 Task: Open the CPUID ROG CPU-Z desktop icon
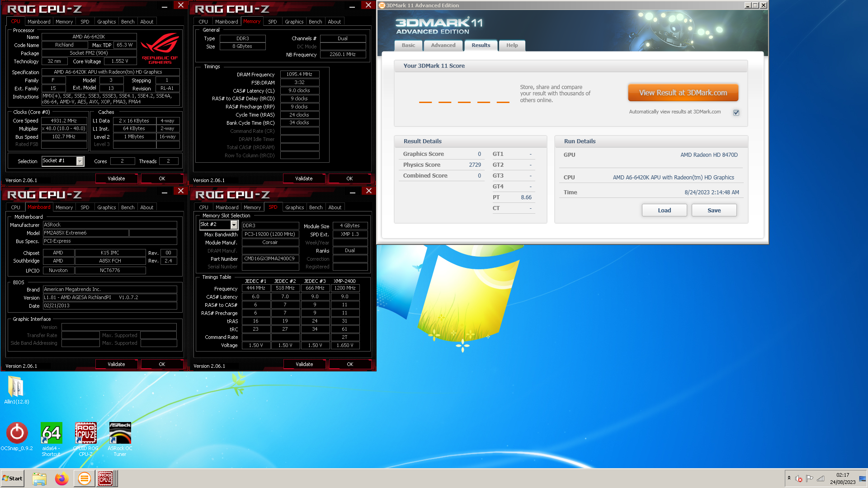85,439
